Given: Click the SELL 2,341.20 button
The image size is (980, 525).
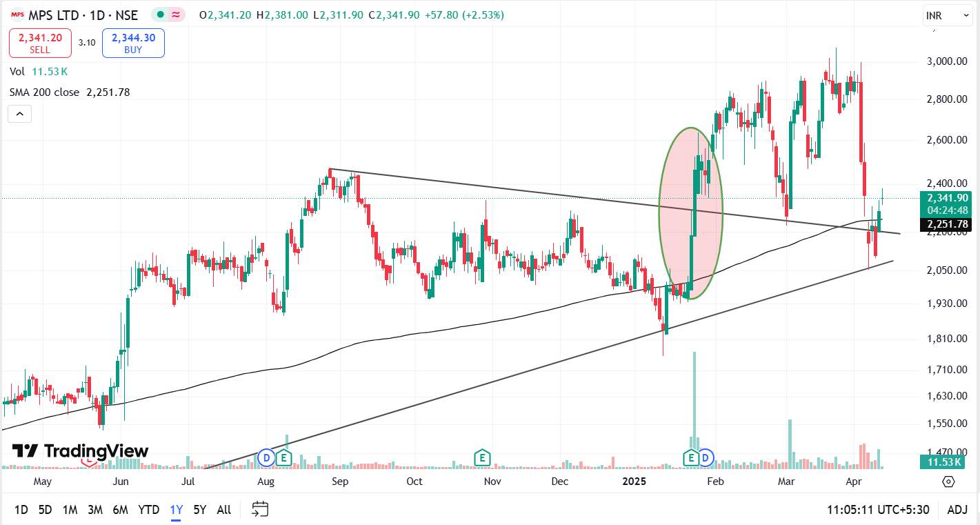Looking at the screenshot, I should 40,43.
